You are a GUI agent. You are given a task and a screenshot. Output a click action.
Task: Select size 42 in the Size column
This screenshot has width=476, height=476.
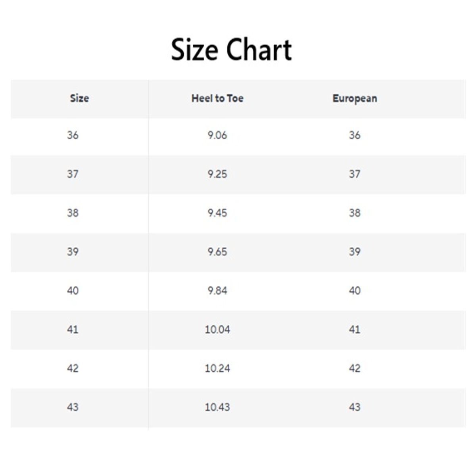pyautogui.click(x=73, y=369)
